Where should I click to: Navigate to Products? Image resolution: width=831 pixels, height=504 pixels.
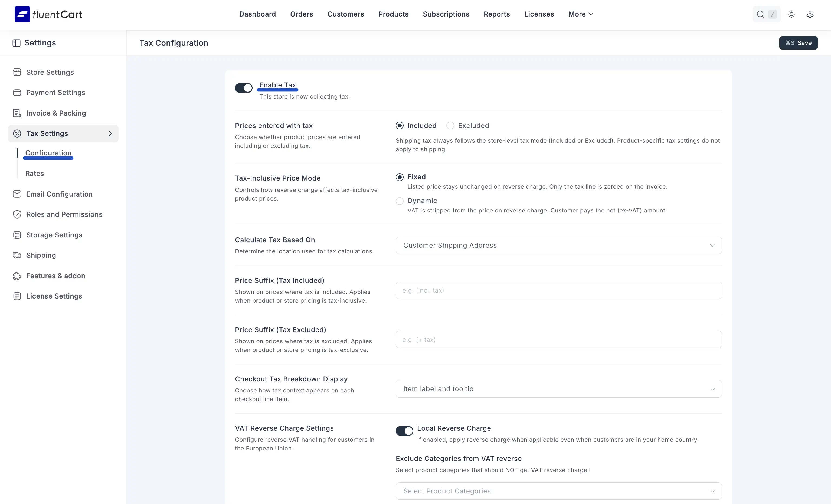click(393, 14)
